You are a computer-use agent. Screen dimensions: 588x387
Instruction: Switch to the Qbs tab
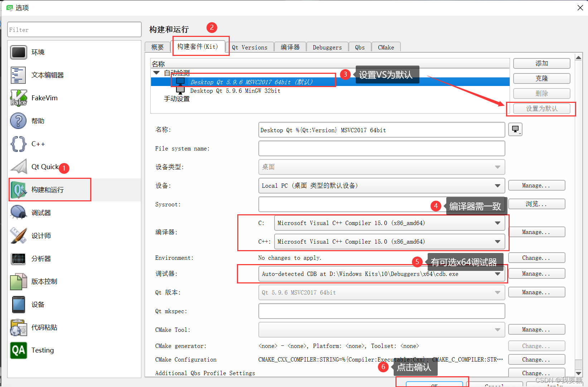pyautogui.click(x=360, y=47)
